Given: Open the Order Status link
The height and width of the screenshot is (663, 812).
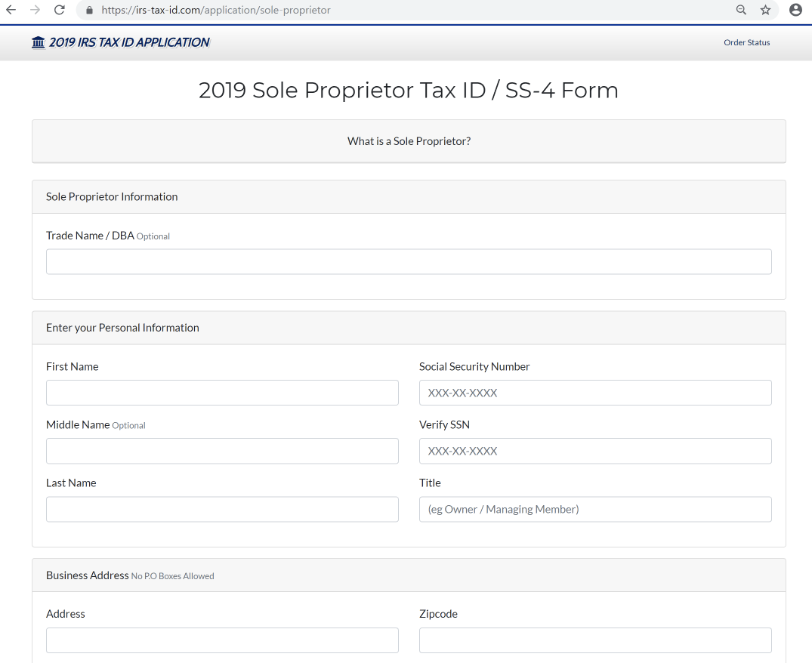Looking at the screenshot, I should (x=746, y=42).
